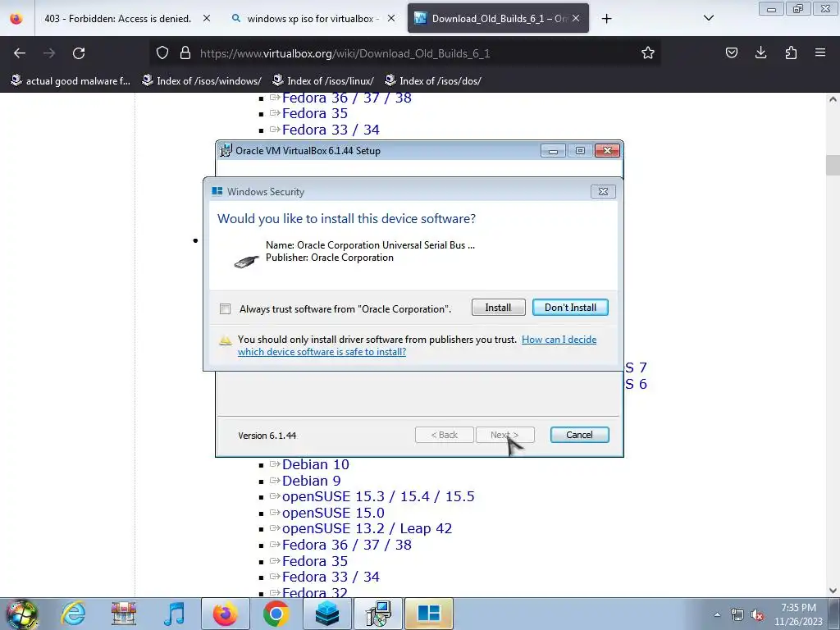Click the tracking protection shield icon
840x630 pixels.
click(162, 53)
